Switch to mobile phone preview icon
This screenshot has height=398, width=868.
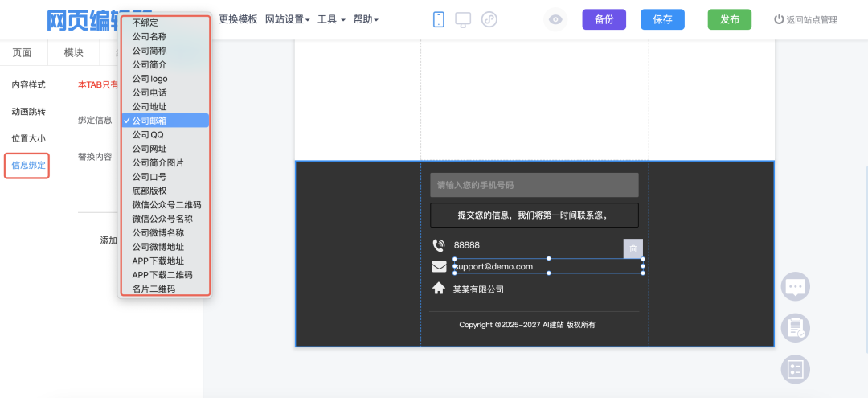coord(439,19)
